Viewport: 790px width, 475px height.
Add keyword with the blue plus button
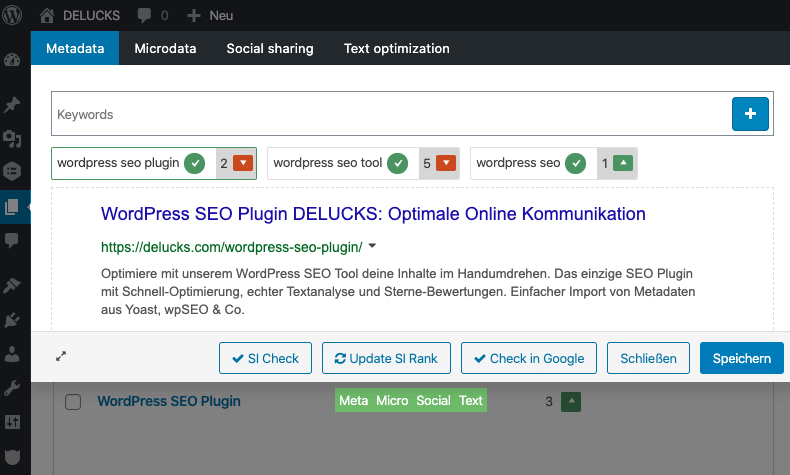point(750,114)
